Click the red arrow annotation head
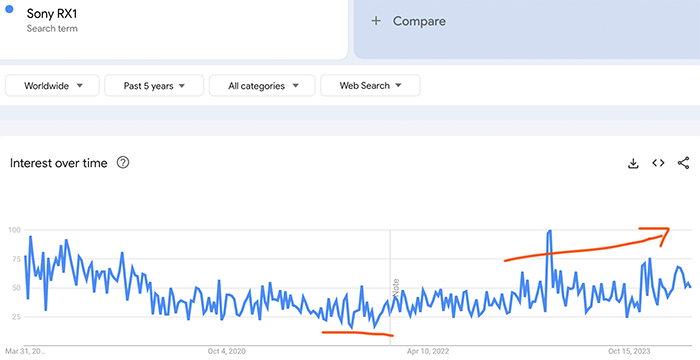Viewport: 700px width, 360px height. [x=664, y=235]
